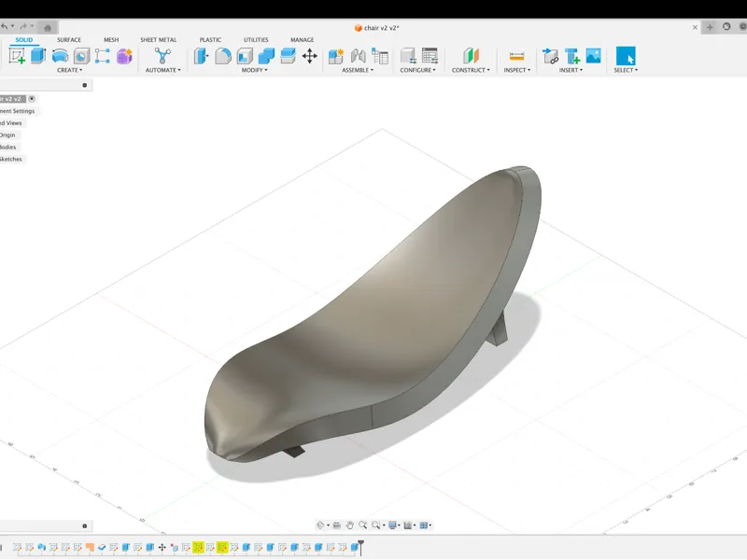Switch to the UTILITIES tab
This screenshot has width=747, height=560.
(x=256, y=39)
